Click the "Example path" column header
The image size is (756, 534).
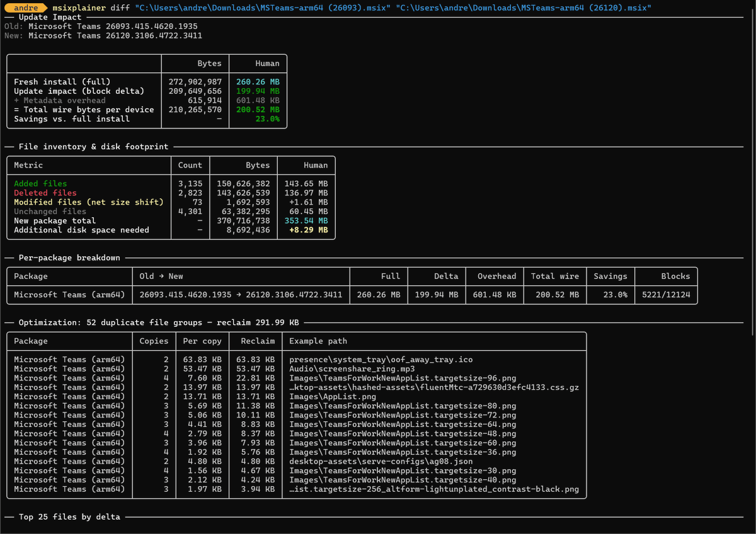[x=318, y=341]
